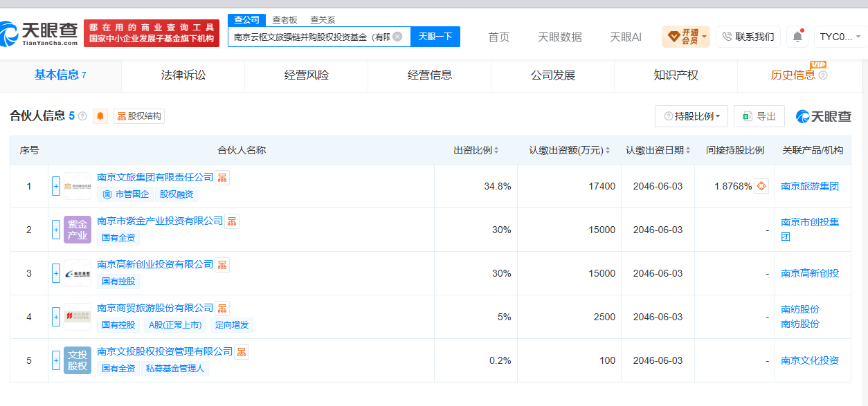Click the 南京商贸旅游 company logo thumbnail

click(x=77, y=317)
